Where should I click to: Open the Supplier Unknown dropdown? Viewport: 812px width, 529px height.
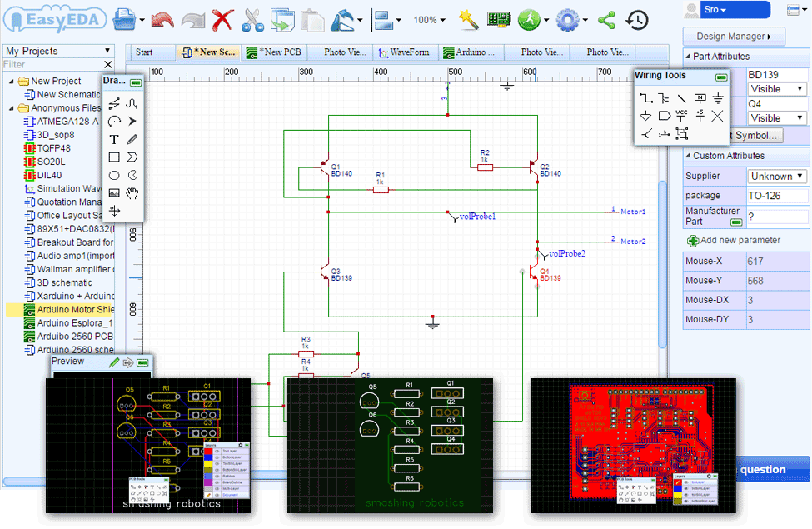777,177
